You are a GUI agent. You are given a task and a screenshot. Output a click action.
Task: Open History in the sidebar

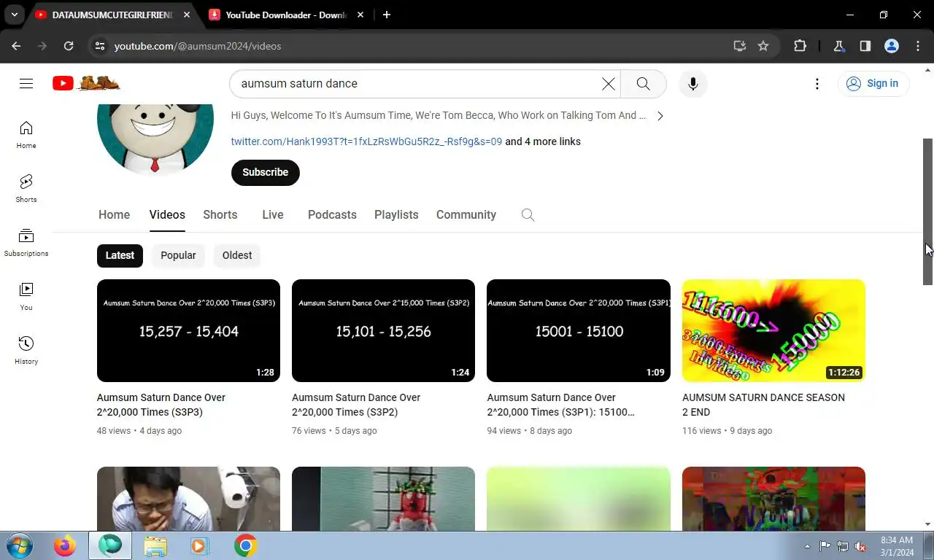[26, 351]
